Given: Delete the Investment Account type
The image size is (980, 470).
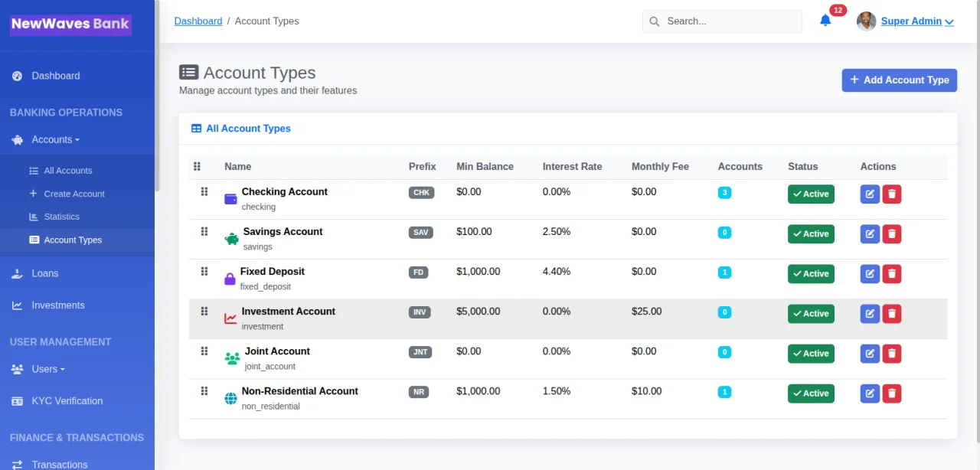Looking at the screenshot, I should pyautogui.click(x=891, y=313).
